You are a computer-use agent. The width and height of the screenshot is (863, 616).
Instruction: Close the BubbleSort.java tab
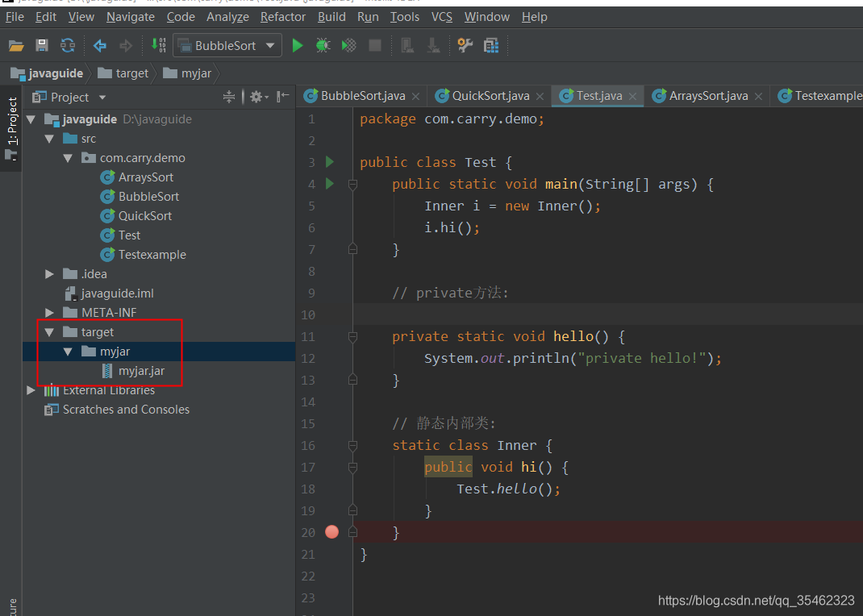point(415,97)
